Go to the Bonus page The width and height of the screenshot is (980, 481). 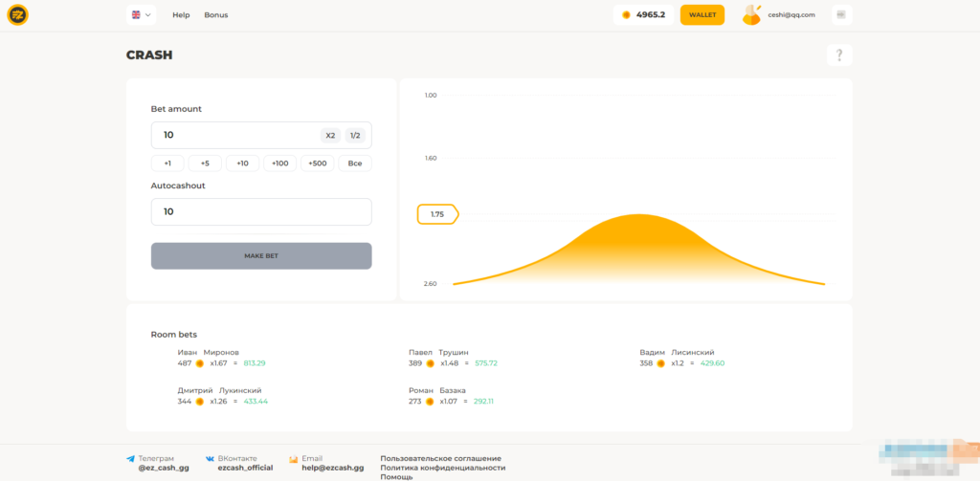(x=216, y=15)
